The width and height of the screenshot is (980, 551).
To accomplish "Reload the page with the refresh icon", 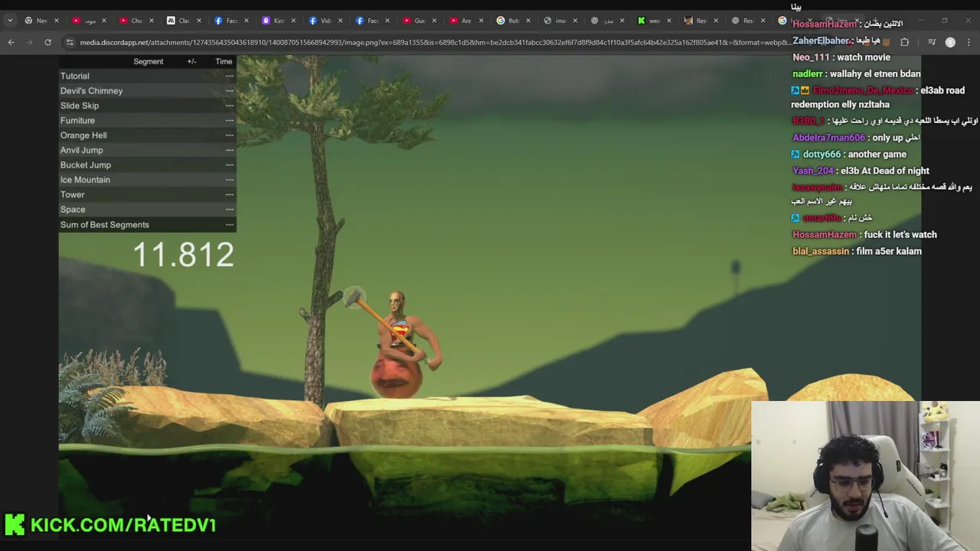I will click(x=47, y=43).
